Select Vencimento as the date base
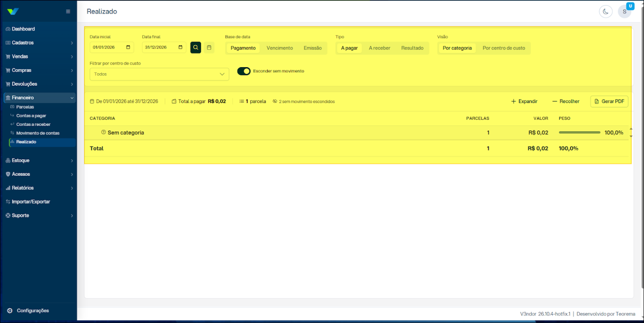Viewport: 644px width, 323px height. 280,48
